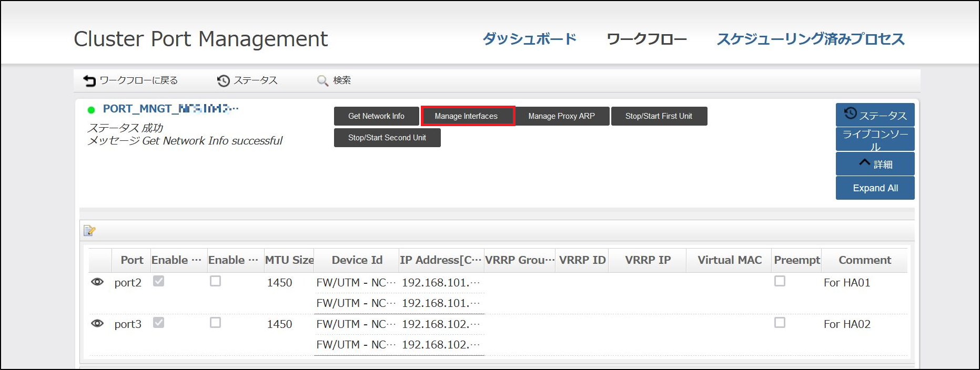Click the search magnifier icon
This screenshot has width=980, height=370.
coord(322,80)
